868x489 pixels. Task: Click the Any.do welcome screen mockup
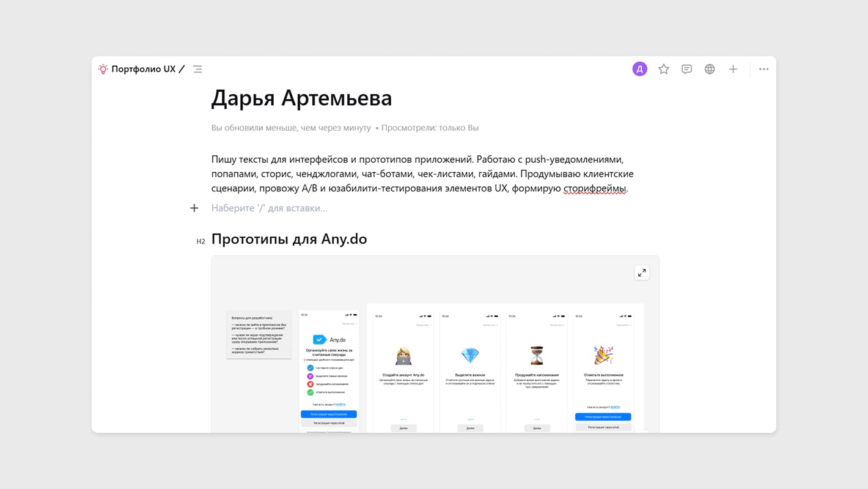pyautogui.click(x=329, y=371)
